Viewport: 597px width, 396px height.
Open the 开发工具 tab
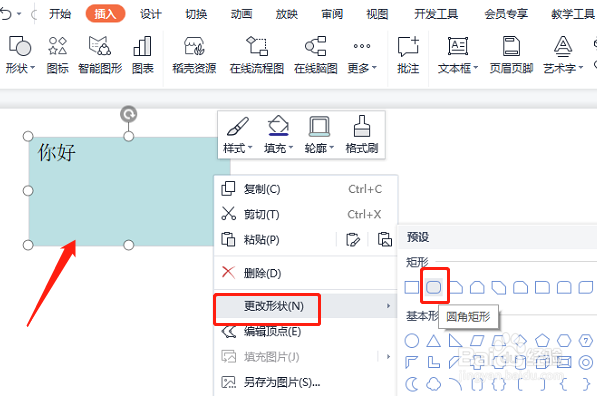pos(436,14)
